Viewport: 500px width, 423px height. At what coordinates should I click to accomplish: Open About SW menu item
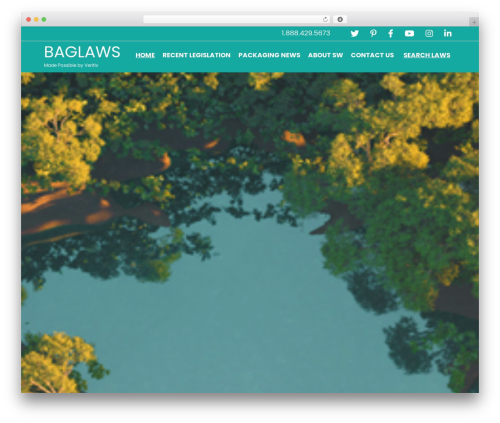coord(325,55)
